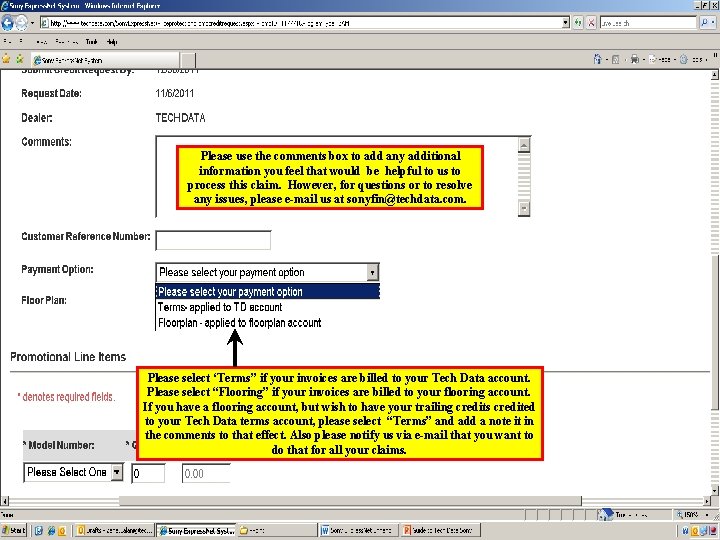Switch to the Drafts Outlook taskbar window

click(x=114, y=530)
